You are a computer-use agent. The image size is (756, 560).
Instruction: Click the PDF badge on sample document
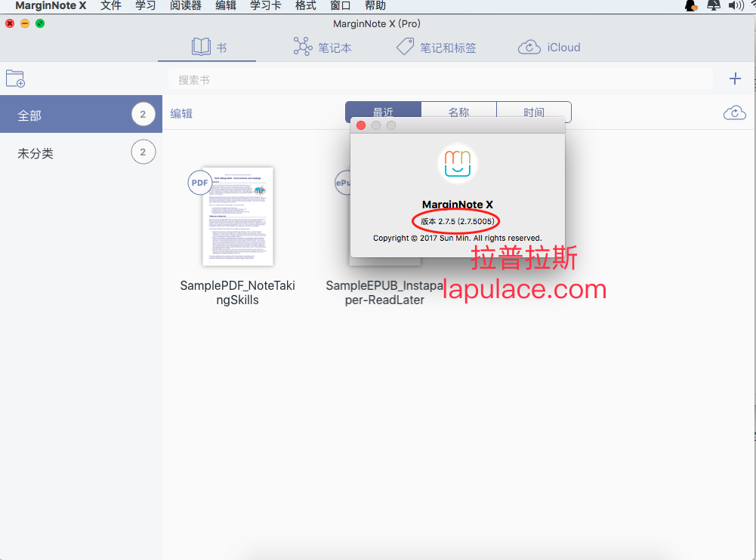coord(199,183)
